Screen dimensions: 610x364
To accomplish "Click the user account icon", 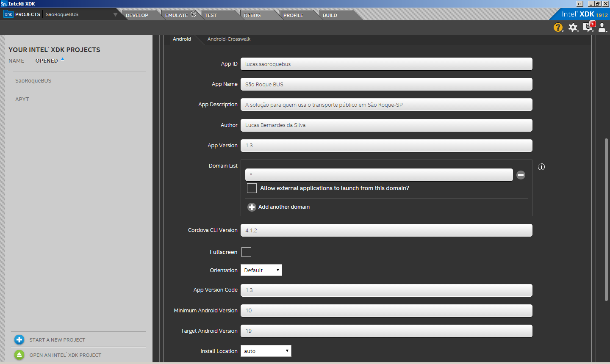I will pyautogui.click(x=602, y=28).
